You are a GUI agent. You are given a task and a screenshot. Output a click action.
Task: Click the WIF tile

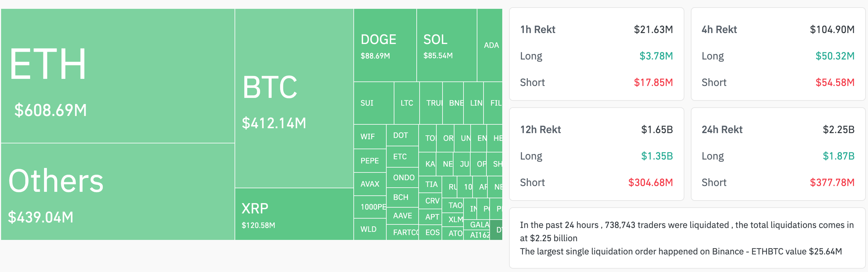coord(370,137)
